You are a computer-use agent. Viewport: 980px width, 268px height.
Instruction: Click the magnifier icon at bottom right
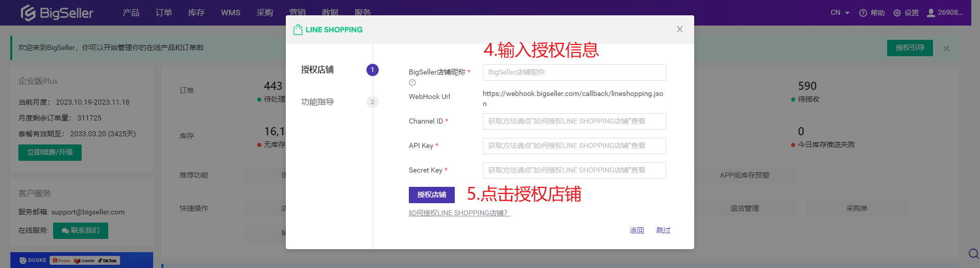973,253
